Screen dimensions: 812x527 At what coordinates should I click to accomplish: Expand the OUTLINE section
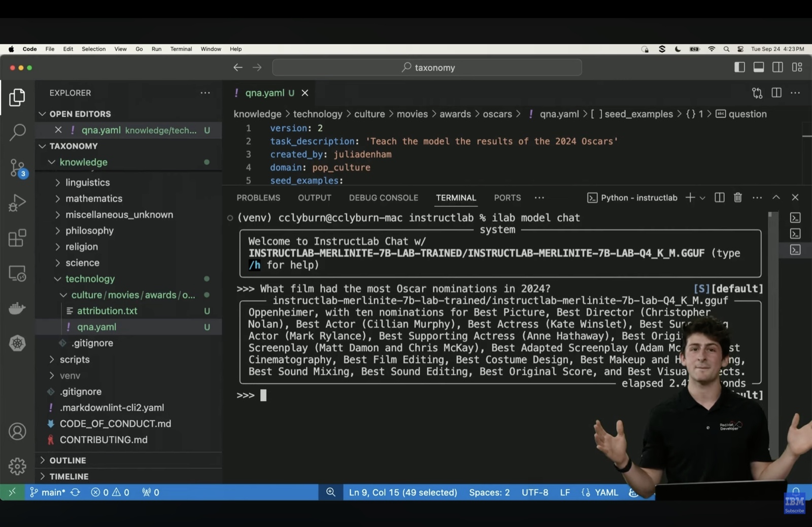coord(67,461)
